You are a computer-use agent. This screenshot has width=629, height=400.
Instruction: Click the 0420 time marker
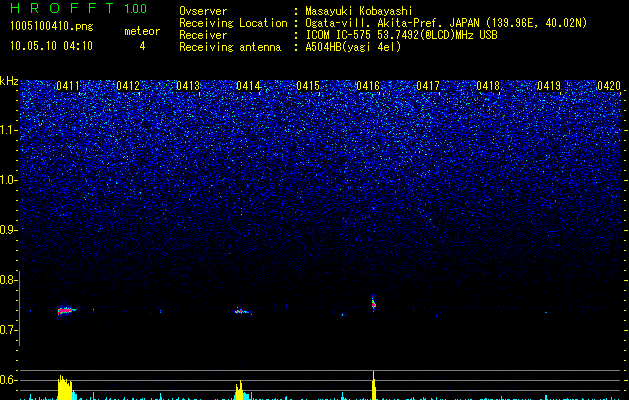(609, 86)
